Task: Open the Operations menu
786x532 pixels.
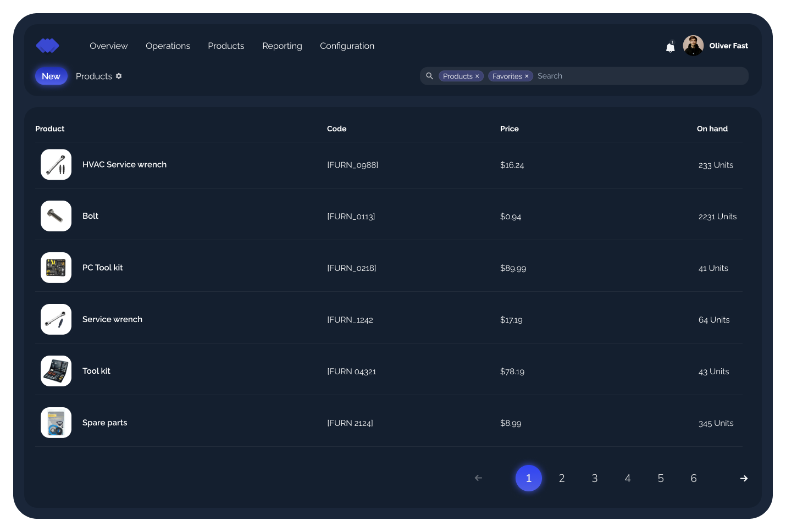Action: point(168,46)
